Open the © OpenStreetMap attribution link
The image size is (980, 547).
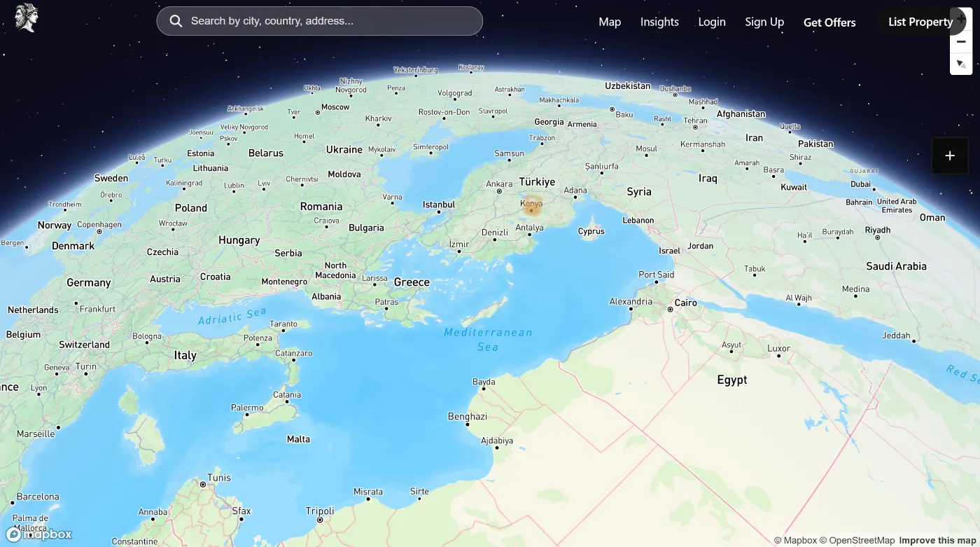(x=857, y=540)
